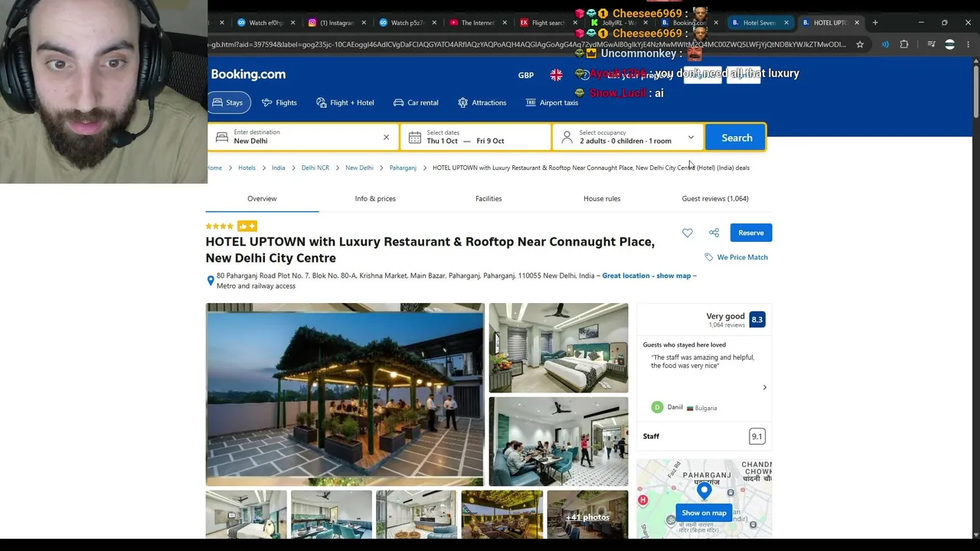Open the Delhi NCR breadcrumb
Image resolution: width=980 pixels, height=551 pixels.
click(x=315, y=168)
